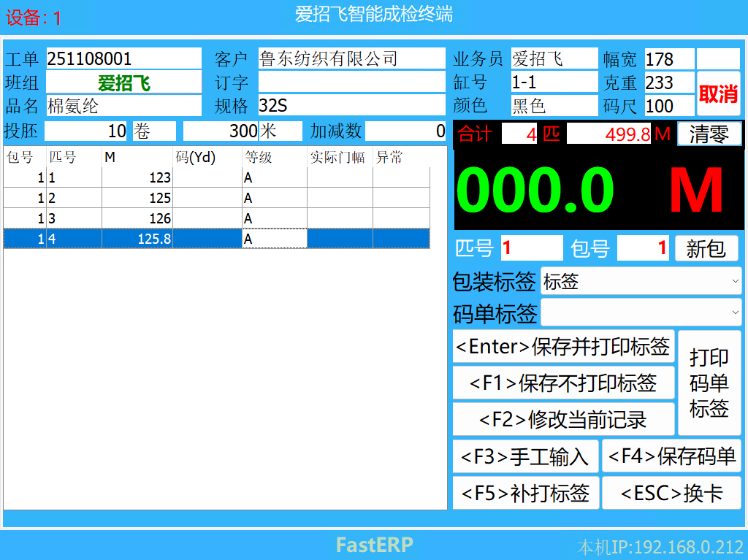The image size is (748, 560).
Task: Click the 加减数 input field
Action: [405, 131]
